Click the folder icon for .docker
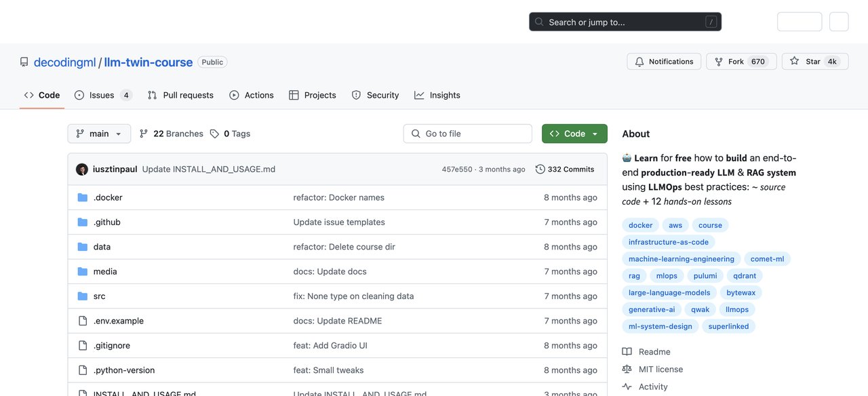This screenshot has height=396, width=868. 83,197
